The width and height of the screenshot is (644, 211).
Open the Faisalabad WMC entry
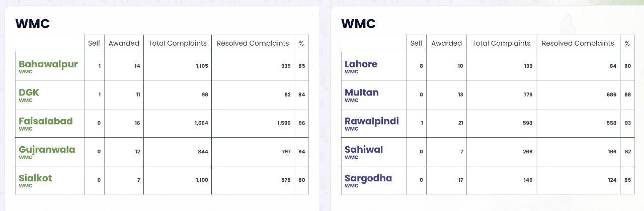point(46,122)
